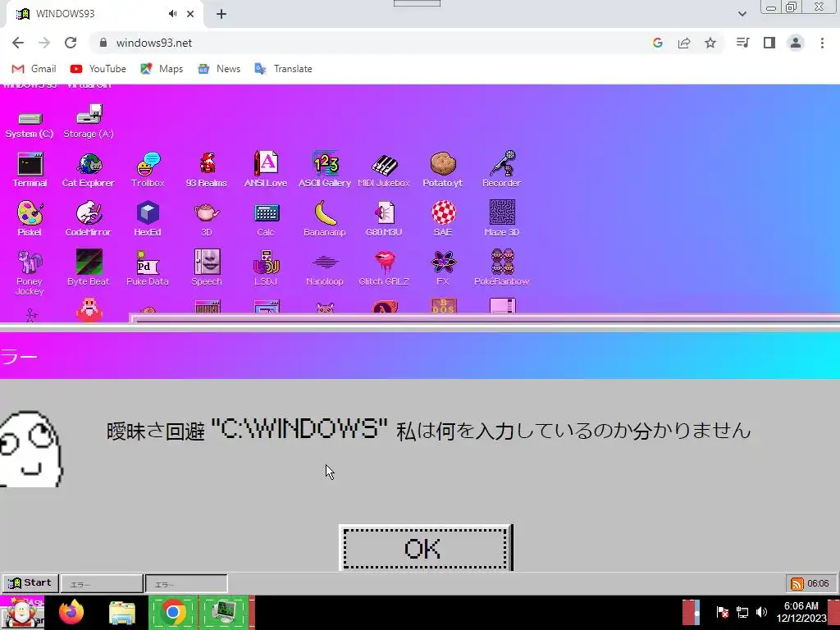
Task: Open ANSI Love
Action: coord(266,170)
